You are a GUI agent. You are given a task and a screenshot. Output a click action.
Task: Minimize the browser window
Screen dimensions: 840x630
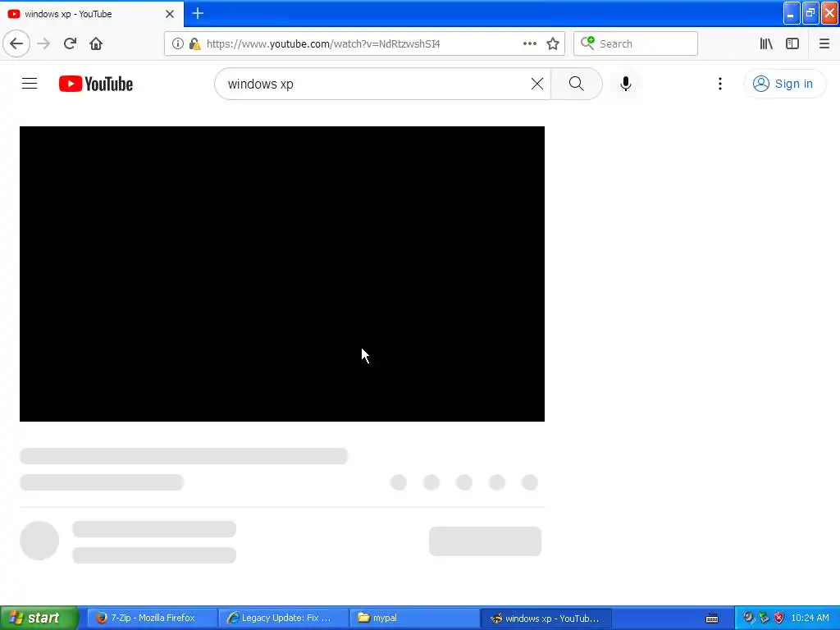[x=792, y=13]
